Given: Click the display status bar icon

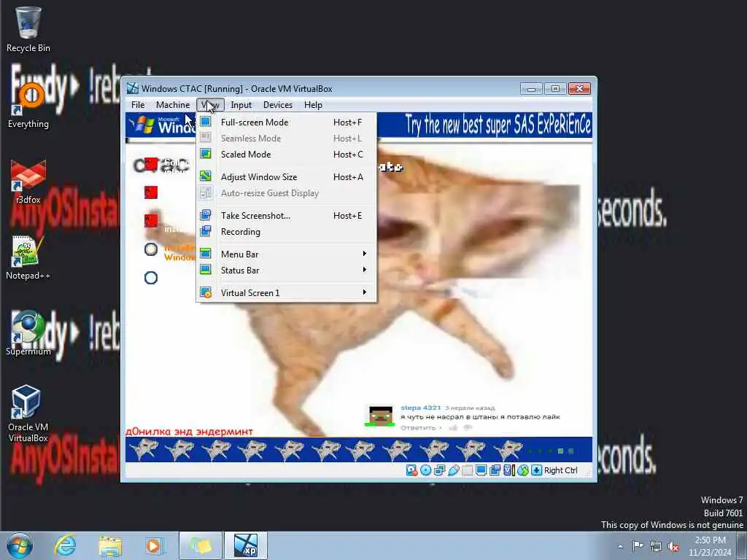Looking at the screenshot, I should 481,470.
